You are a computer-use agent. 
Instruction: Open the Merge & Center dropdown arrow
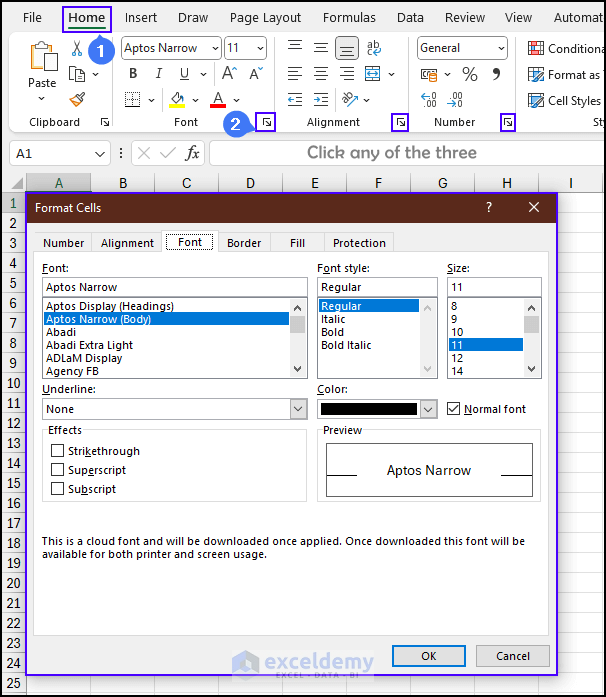coord(392,74)
